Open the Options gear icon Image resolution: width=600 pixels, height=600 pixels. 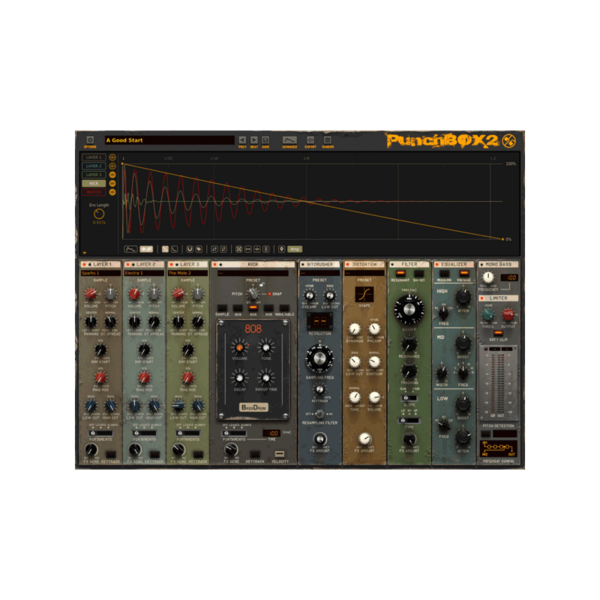[x=90, y=140]
